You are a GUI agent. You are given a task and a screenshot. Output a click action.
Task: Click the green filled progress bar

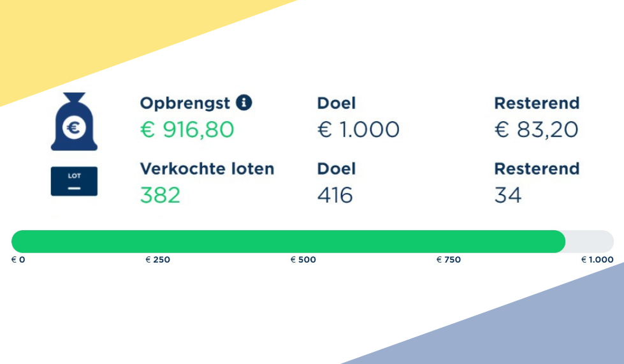[x=288, y=242]
